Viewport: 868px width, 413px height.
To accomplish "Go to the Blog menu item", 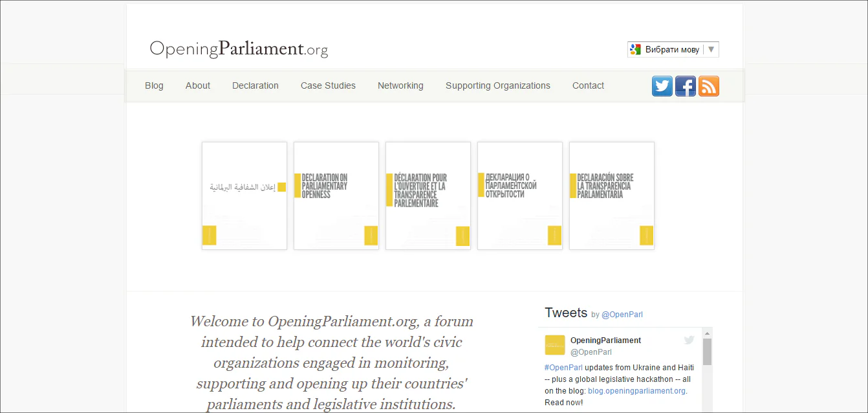I will (154, 85).
